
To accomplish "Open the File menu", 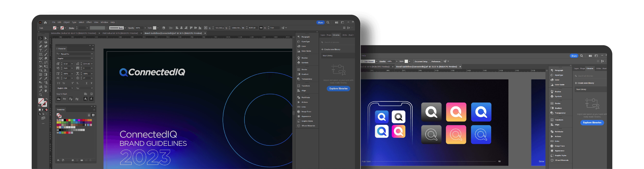I will coord(53,22).
